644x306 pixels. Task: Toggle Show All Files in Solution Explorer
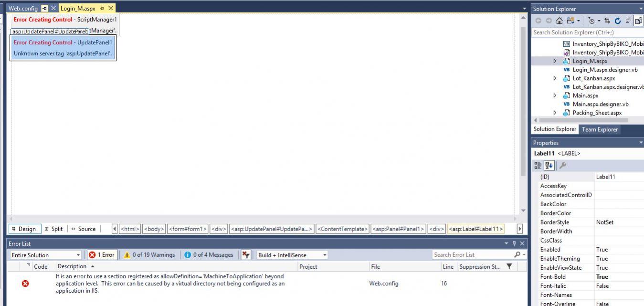point(639,21)
